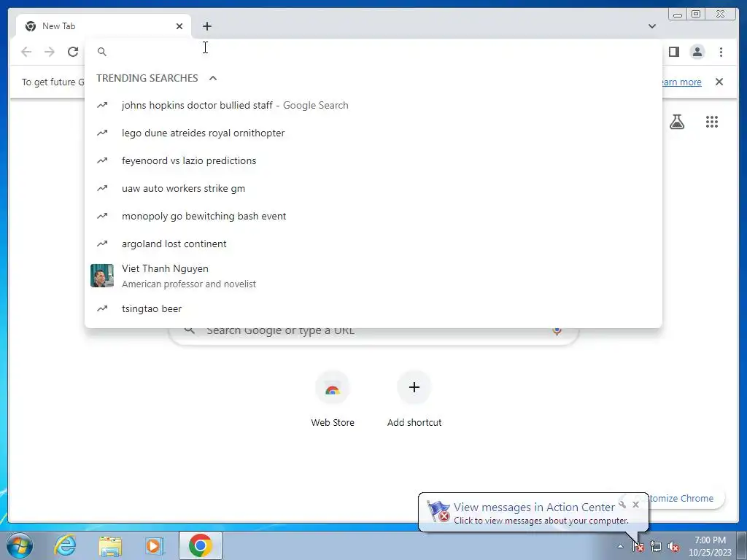Select suggestion lego dune atreides royal ornithopter
This screenshot has width=747, height=560.
click(x=373, y=133)
